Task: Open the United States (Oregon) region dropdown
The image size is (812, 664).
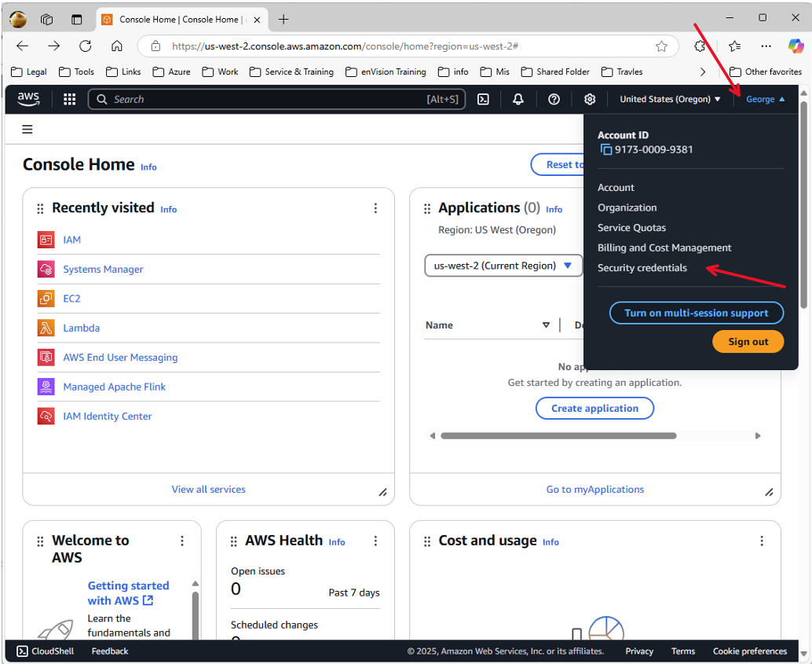Action: tap(670, 99)
